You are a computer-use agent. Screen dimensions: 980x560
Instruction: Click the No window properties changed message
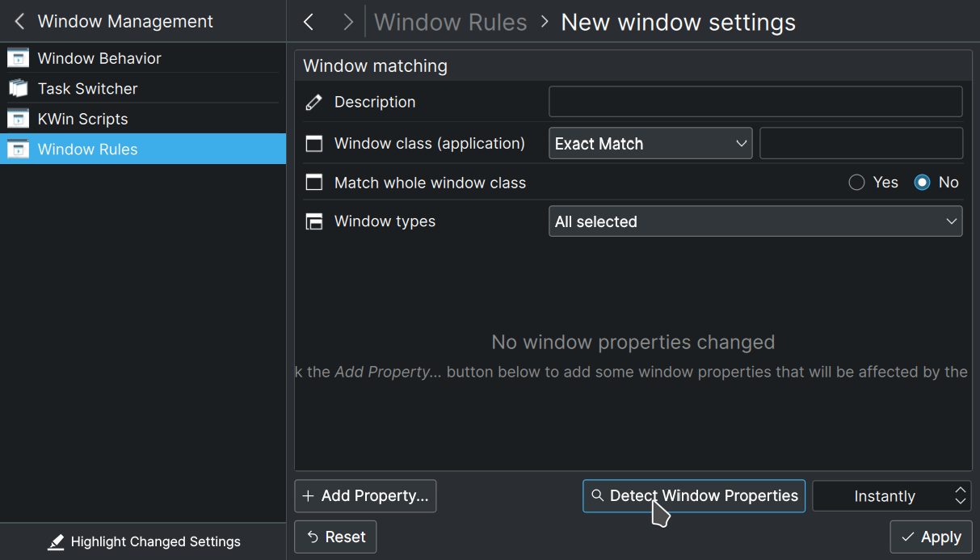pyautogui.click(x=633, y=342)
